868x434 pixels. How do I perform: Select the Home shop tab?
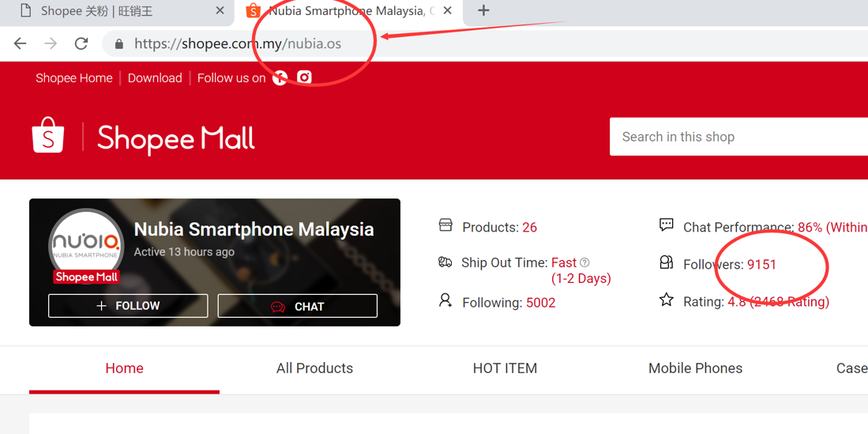coord(125,368)
